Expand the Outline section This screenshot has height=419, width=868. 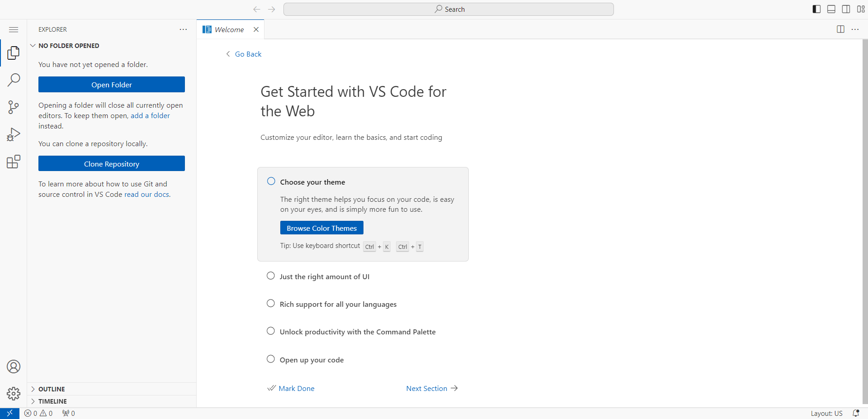pyautogui.click(x=112, y=389)
